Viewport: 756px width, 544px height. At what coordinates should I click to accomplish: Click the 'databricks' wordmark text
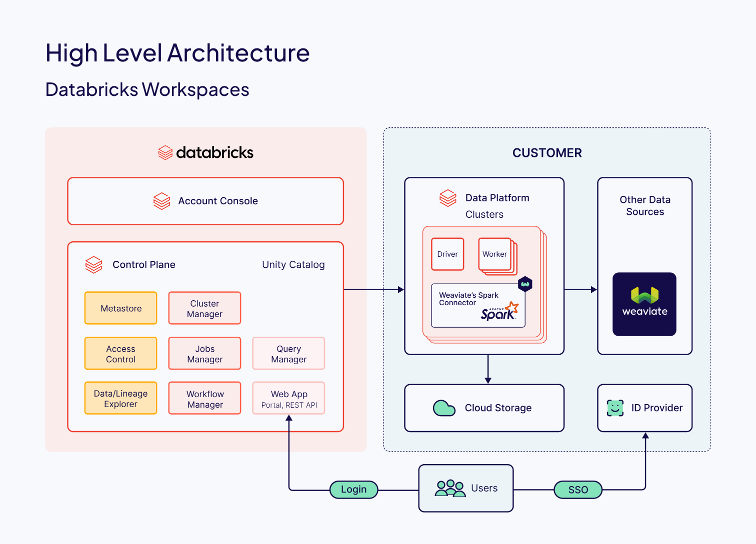click(x=215, y=152)
